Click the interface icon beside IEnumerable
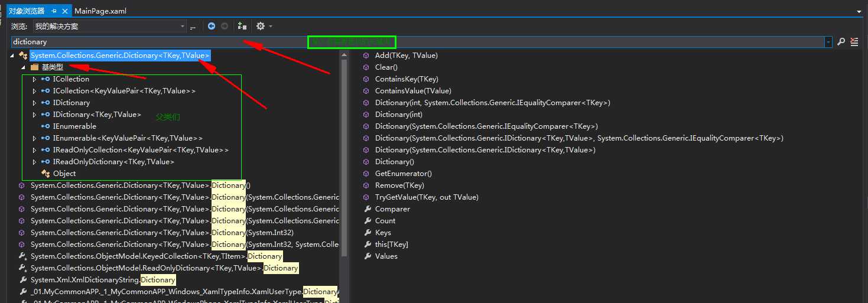The width and height of the screenshot is (868, 303). 45,126
